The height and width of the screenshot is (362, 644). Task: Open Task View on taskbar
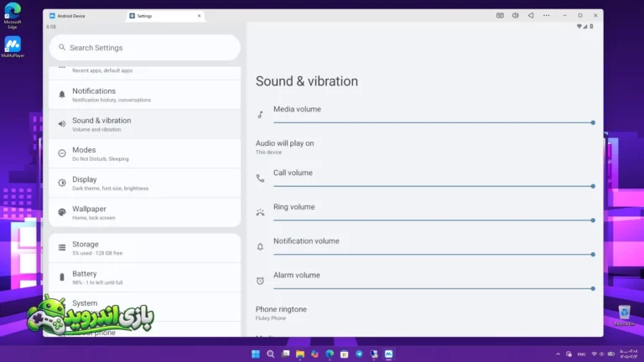point(285,354)
